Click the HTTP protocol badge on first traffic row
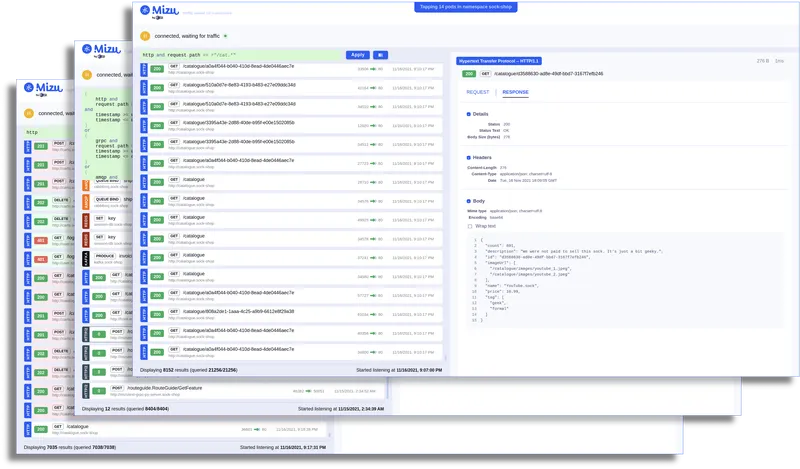The image size is (800, 469). (144, 69)
